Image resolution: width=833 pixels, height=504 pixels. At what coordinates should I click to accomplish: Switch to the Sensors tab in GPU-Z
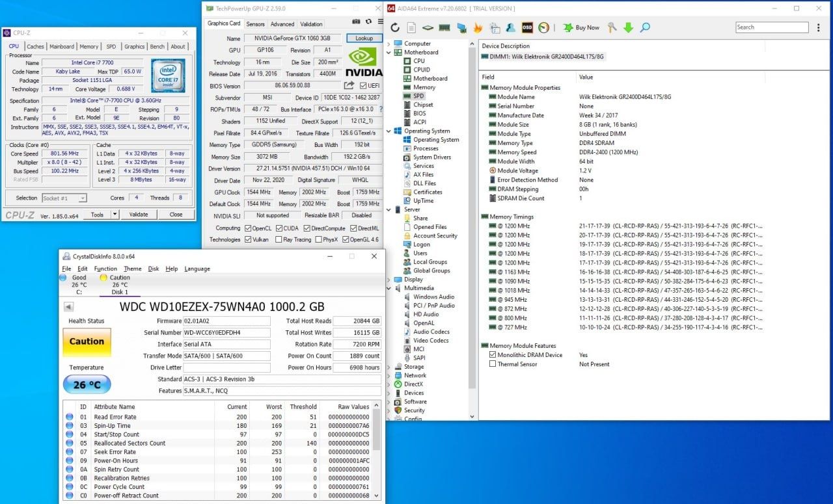tap(256, 24)
